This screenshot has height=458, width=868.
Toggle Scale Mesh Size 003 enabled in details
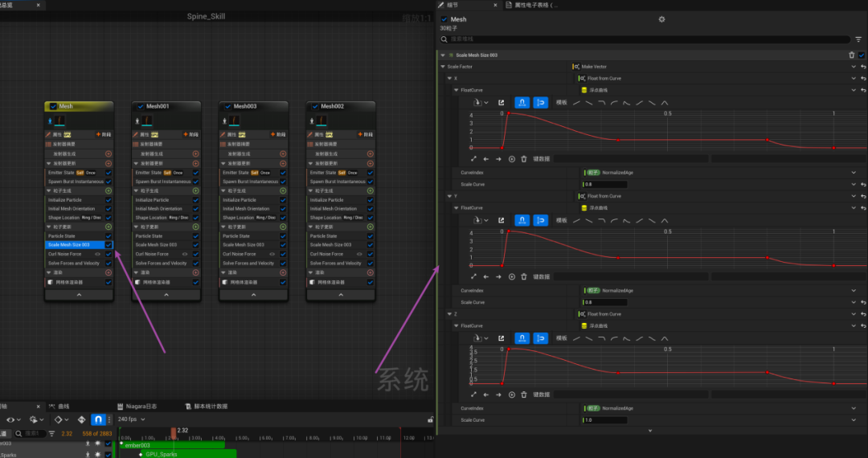click(x=862, y=55)
